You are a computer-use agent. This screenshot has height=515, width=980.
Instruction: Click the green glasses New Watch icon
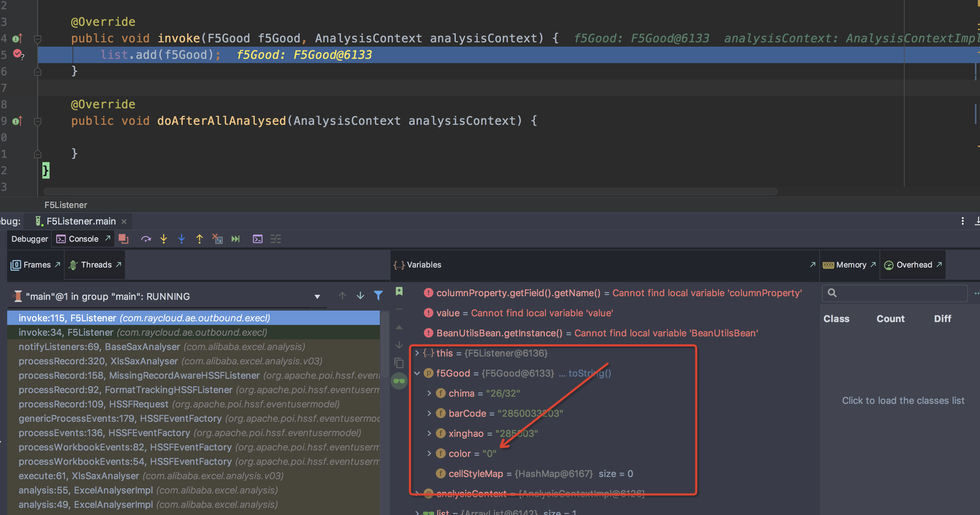pos(399,381)
